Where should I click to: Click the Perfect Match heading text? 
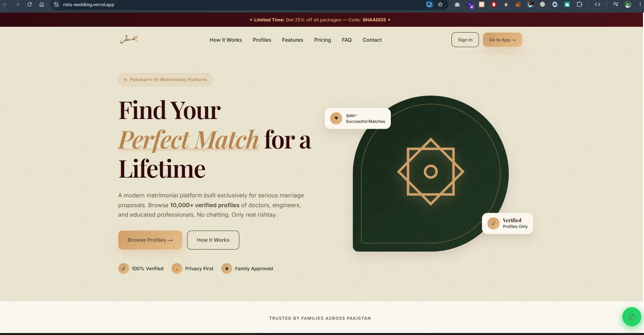click(x=188, y=140)
